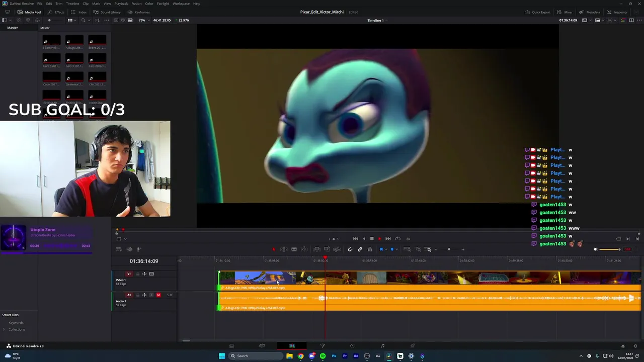Expand the Collections smart bin
This screenshot has width=644, height=362.
(4, 330)
